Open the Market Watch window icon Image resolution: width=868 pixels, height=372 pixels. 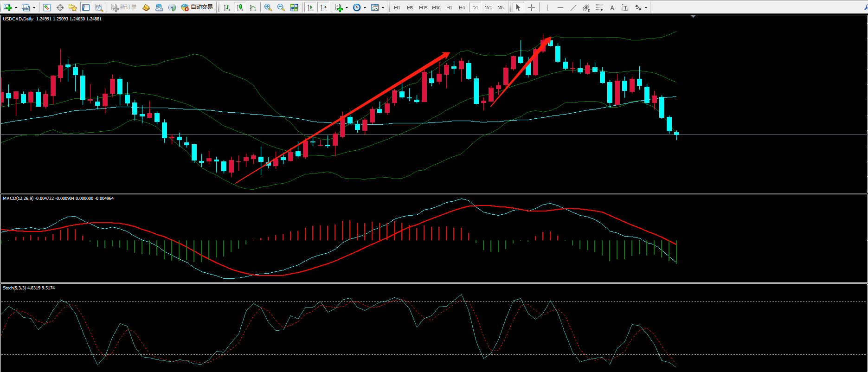(47, 7)
